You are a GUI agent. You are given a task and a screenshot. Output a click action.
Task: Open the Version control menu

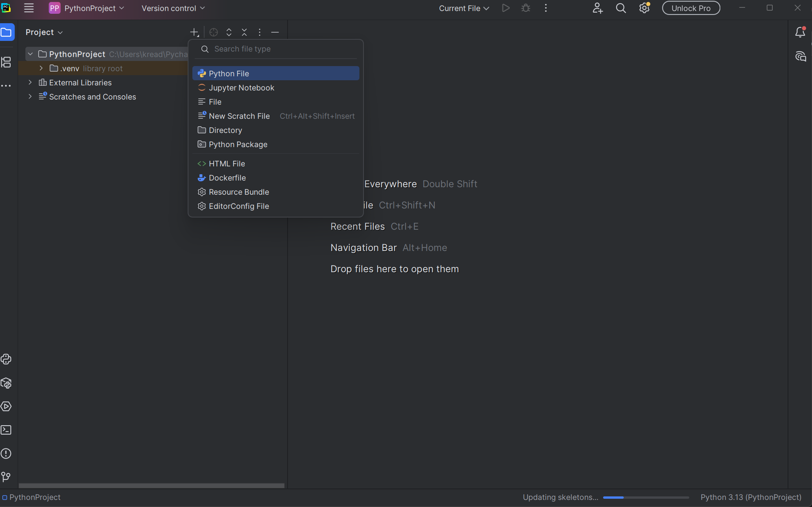172,8
